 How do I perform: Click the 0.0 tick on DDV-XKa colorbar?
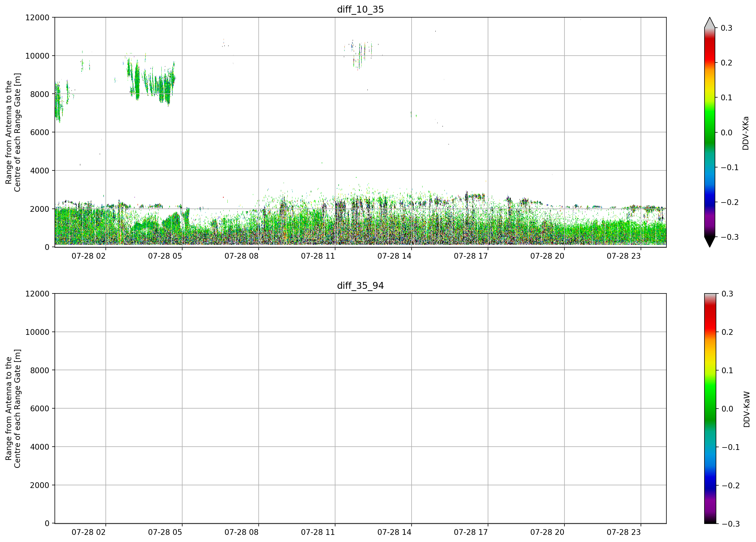(727, 133)
